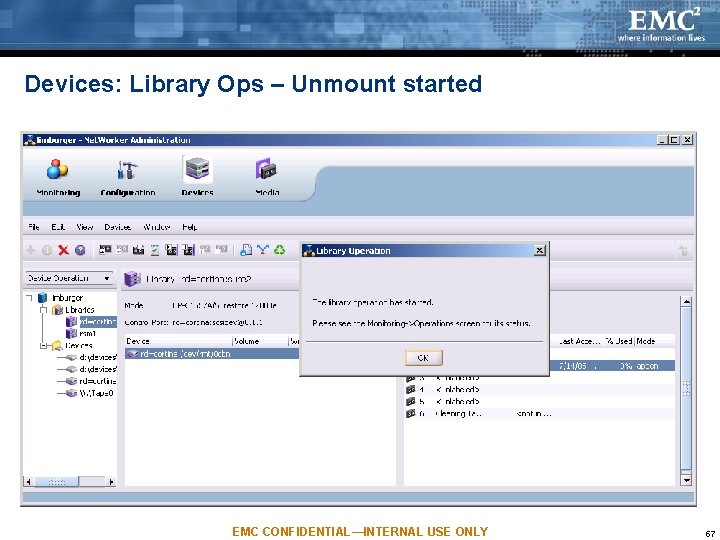The image size is (720, 540).
Task: Open the Monitoring section
Action: [58, 178]
